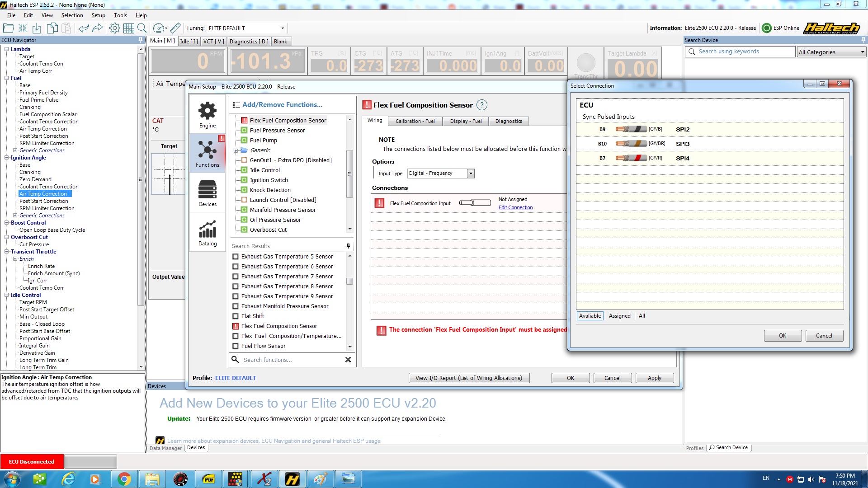The image size is (868, 488).
Task: Toggle the Launch Control [Disabled] checkbox
Action: [x=244, y=200]
